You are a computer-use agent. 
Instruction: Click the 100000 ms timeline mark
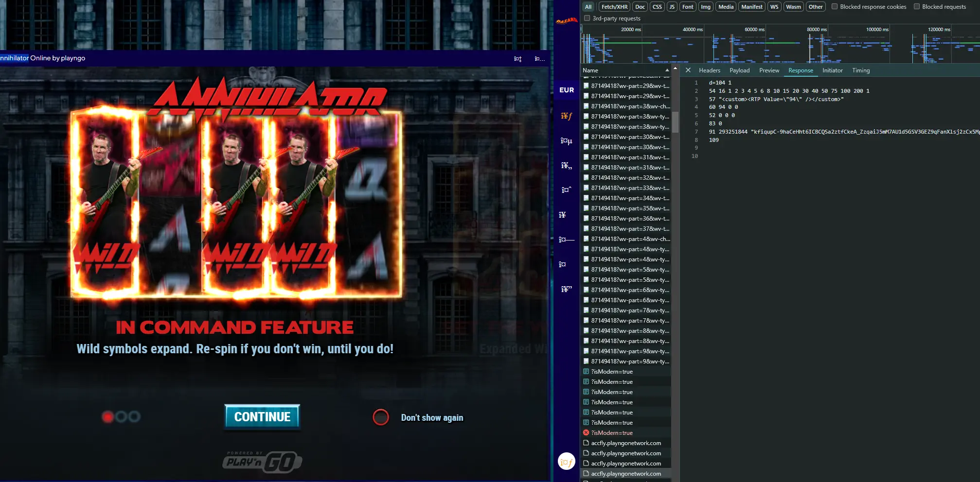pyautogui.click(x=877, y=30)
